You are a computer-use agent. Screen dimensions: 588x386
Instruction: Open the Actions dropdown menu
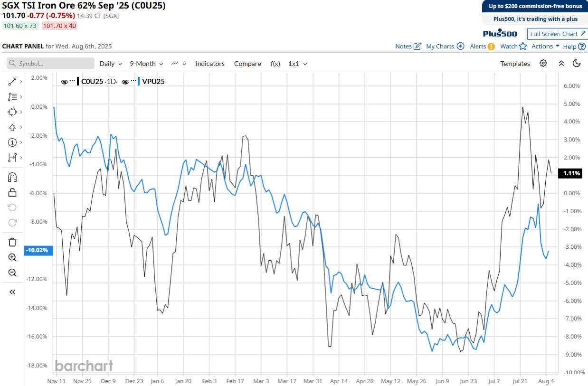pyautogui.click(x=545, y=46)
